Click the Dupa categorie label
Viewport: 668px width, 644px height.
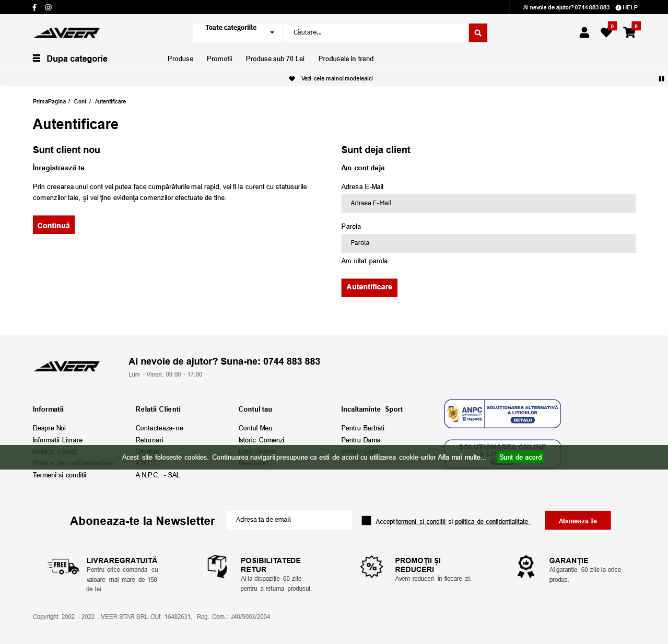click(x=77, y=59)
